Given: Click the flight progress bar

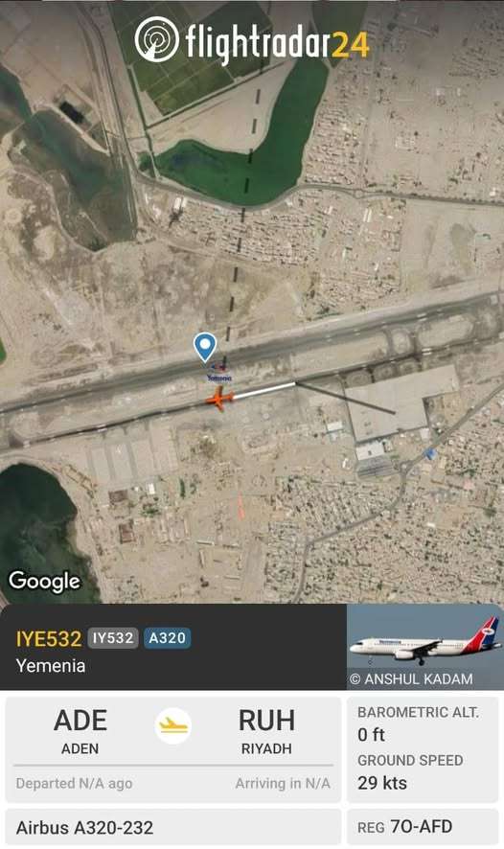Looking at the screenshot, I should coord(173,766).
